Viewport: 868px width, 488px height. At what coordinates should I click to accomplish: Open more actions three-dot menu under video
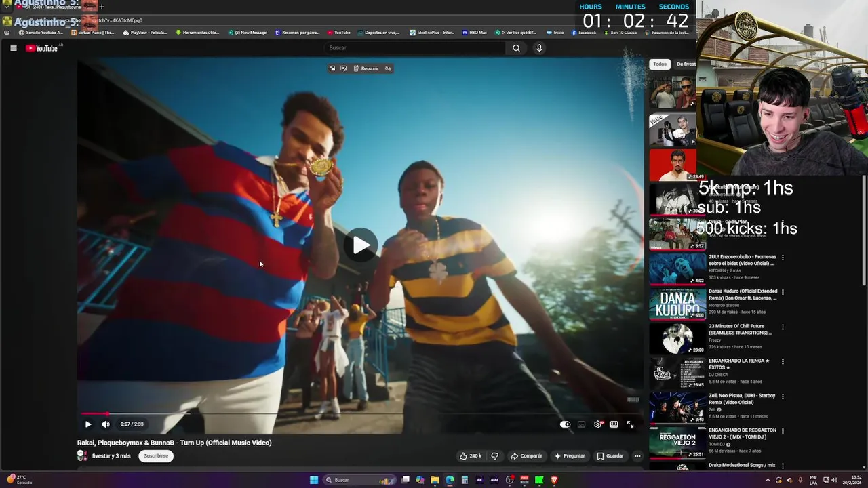637,456
